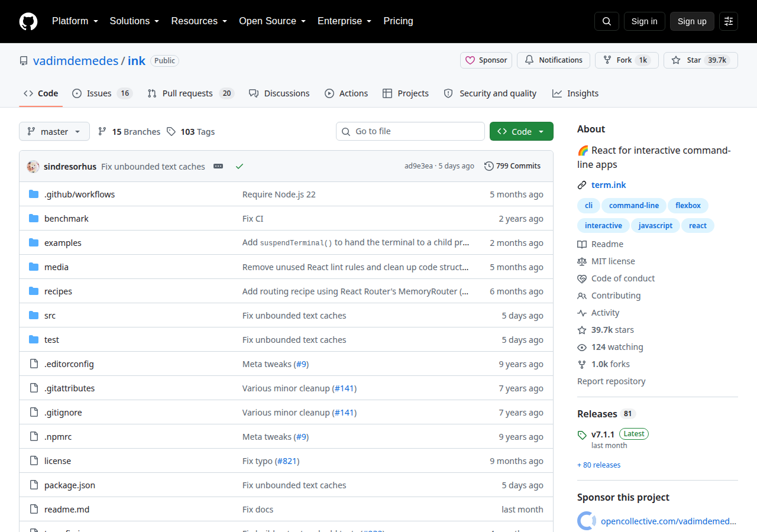Open the src folder
Image resolution: width=757 pixels, height=532 pixels.
coord(50,316)
